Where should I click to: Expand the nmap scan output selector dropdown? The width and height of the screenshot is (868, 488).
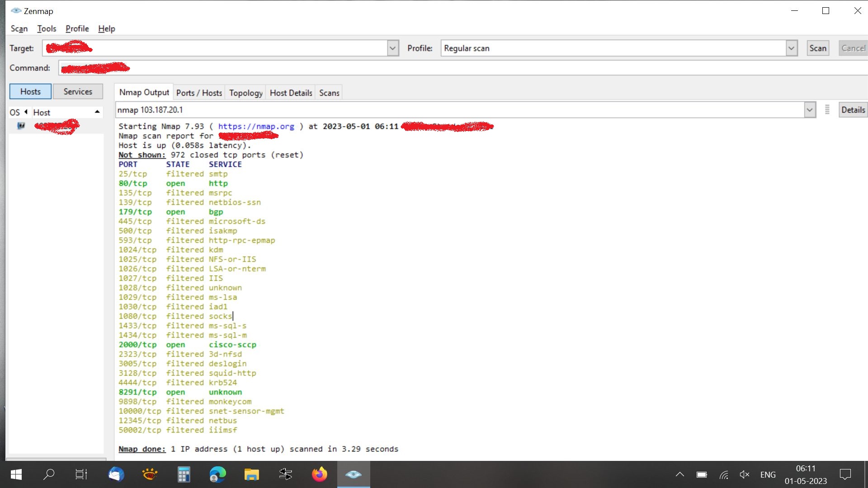coord(810,110)
